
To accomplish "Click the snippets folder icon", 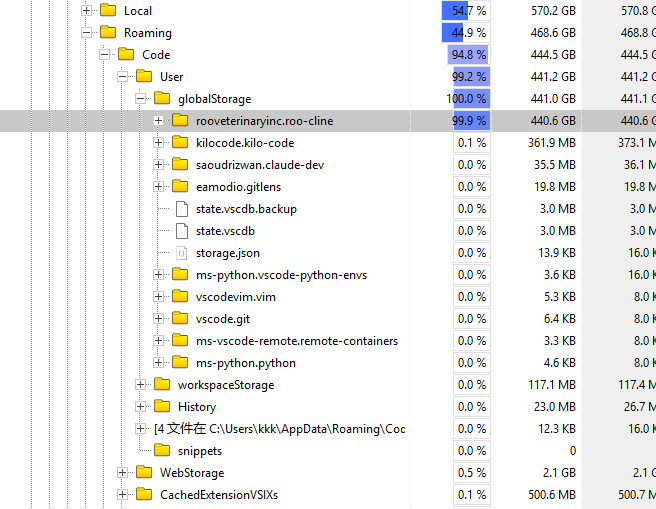I will [162, 450].
